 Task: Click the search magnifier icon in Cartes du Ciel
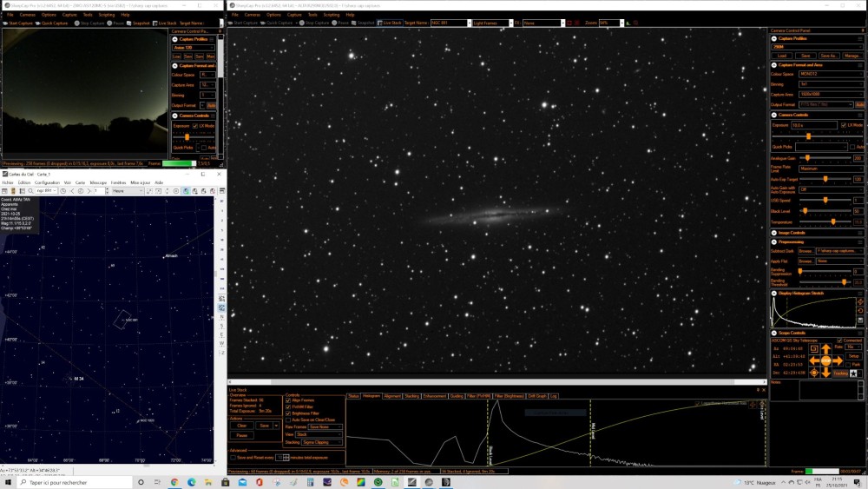click(30, 191)
